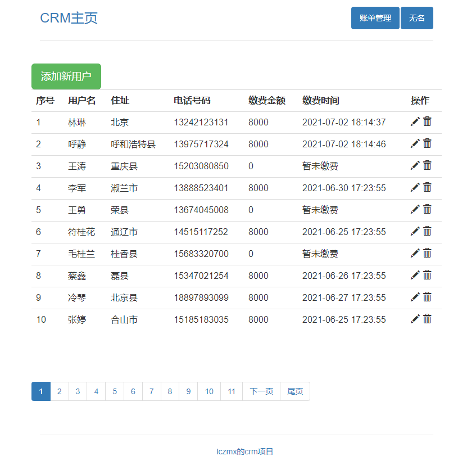Go to page 11 in pagination
The height and width of the screenshot is (474, 476).
pos(232,391)
